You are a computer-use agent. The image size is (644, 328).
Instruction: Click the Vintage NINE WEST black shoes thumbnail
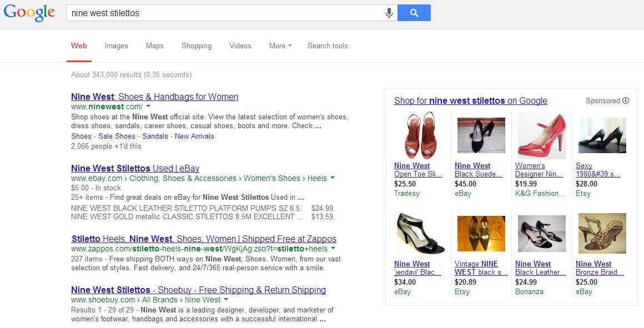pos(481,234)
